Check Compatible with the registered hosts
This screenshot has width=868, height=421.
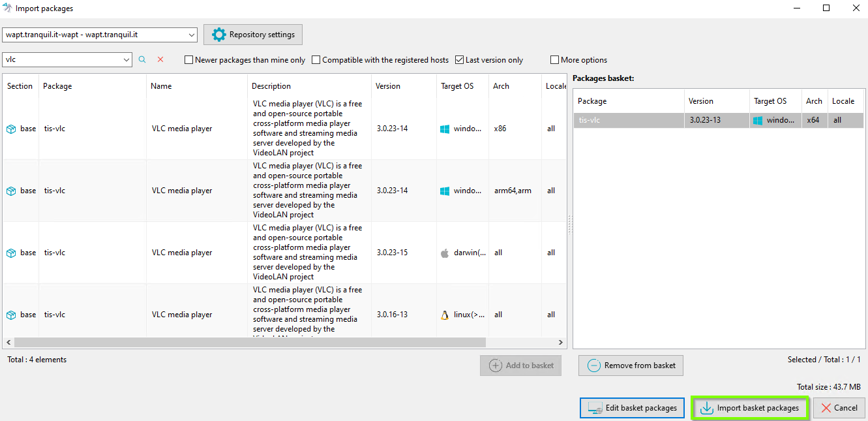pos(316,60)
